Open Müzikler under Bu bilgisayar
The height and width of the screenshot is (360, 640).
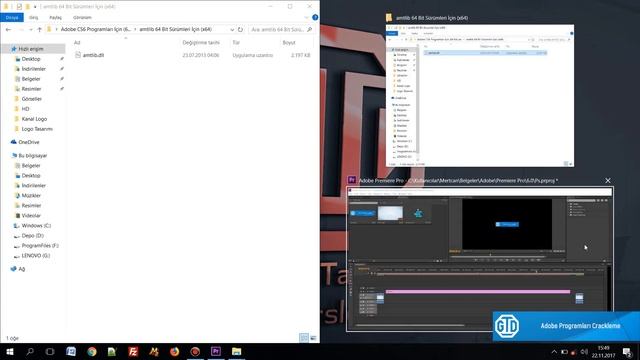(x=31, y=196)
